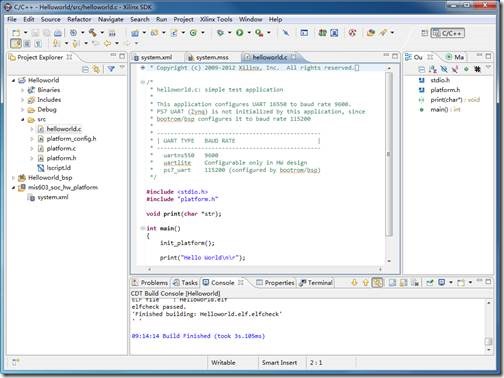Click the green Run button in toolbar
This screenshot has width=504, height=378.
tap(240, 33)
